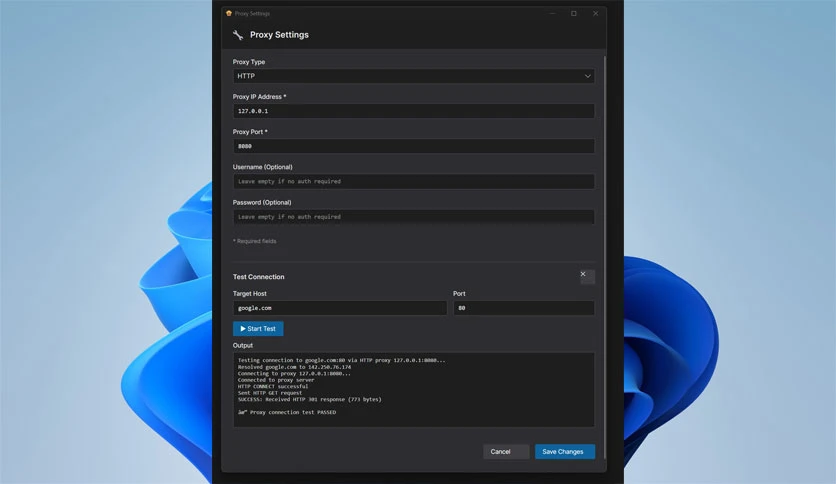Viewport: 836px width, 484px height.
Task: Click the 'Sent HTTP GET request' output line
Action: 270,393
